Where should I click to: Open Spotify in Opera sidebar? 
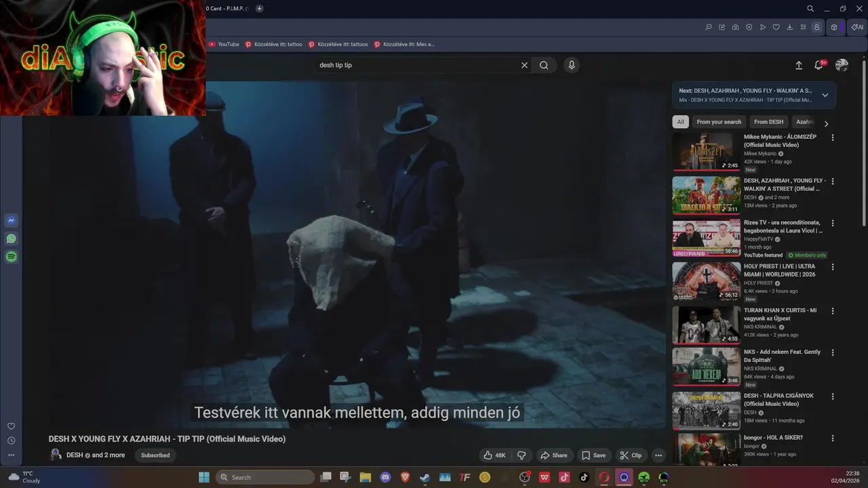coord(11,257)
